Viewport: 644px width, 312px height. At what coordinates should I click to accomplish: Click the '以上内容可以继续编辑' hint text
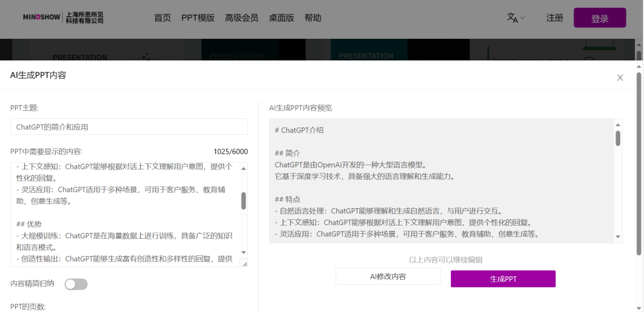pos(445,260)
